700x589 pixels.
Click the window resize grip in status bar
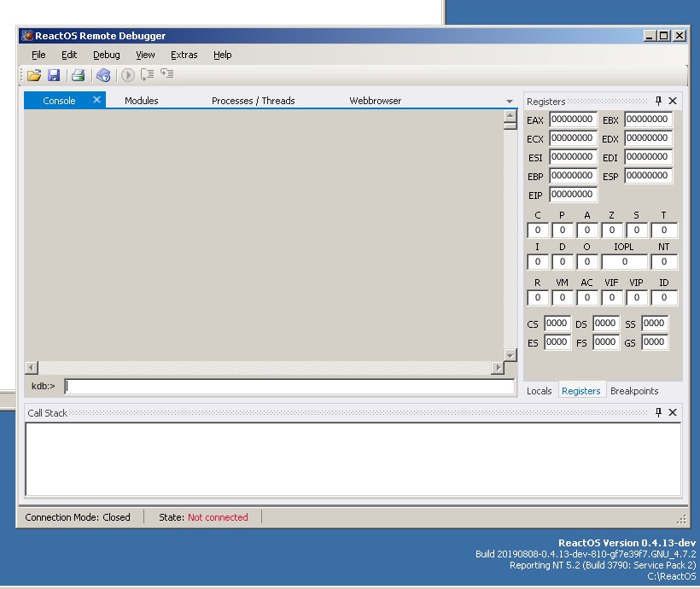(681, 519)
